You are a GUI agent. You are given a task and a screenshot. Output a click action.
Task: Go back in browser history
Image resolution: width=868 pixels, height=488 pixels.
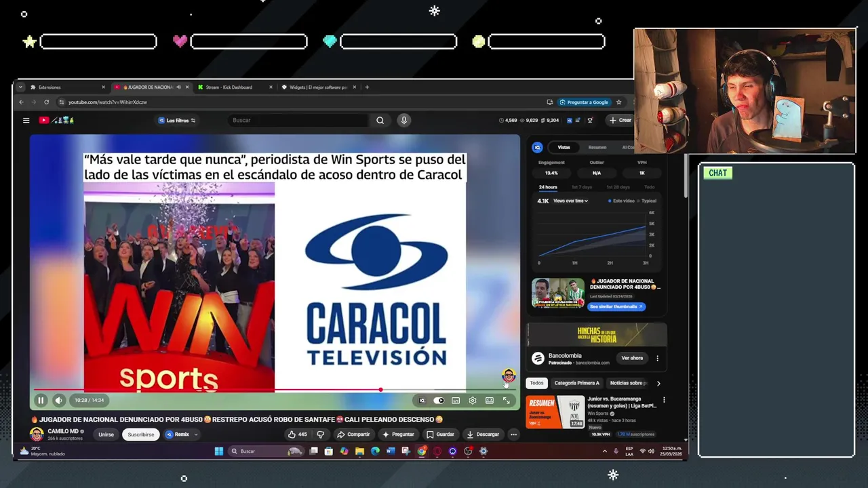coord(21,102)
